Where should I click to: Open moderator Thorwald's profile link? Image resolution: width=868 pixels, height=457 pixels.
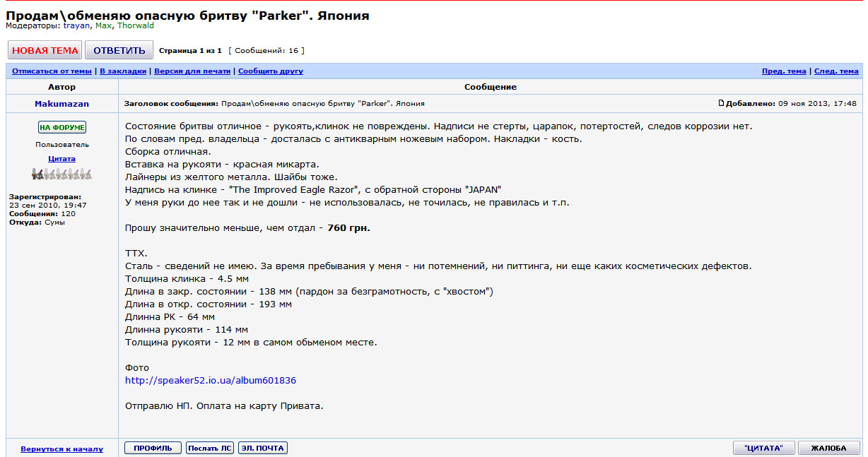[x=136, y=25]
